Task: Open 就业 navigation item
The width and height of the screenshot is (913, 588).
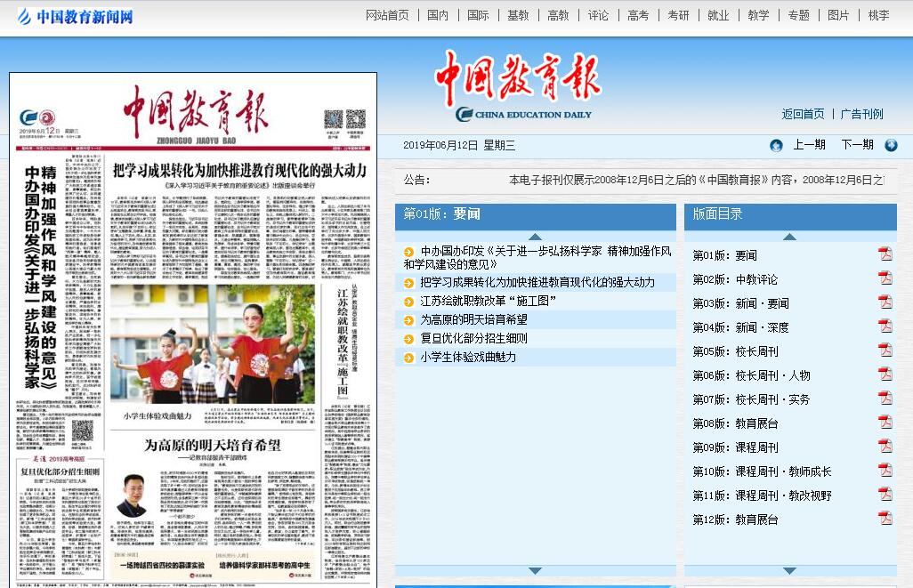Action: pos(718,15)
